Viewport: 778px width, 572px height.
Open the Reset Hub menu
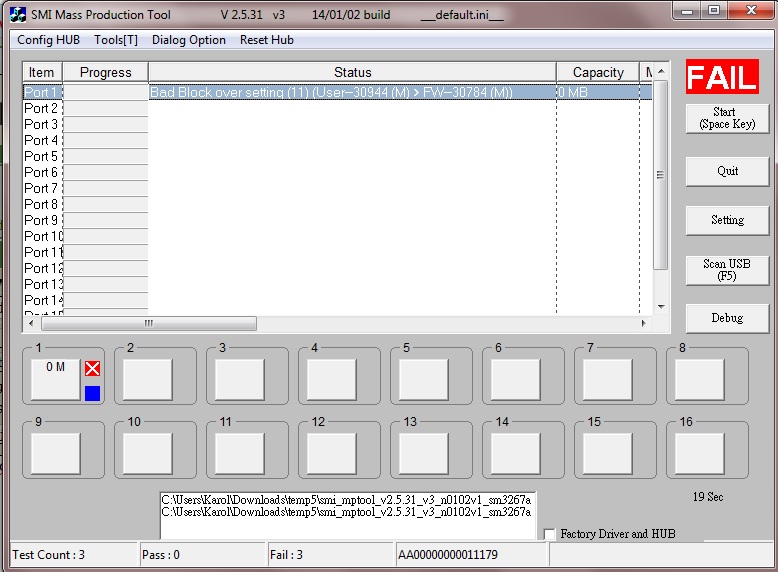[x=266, y=40]
